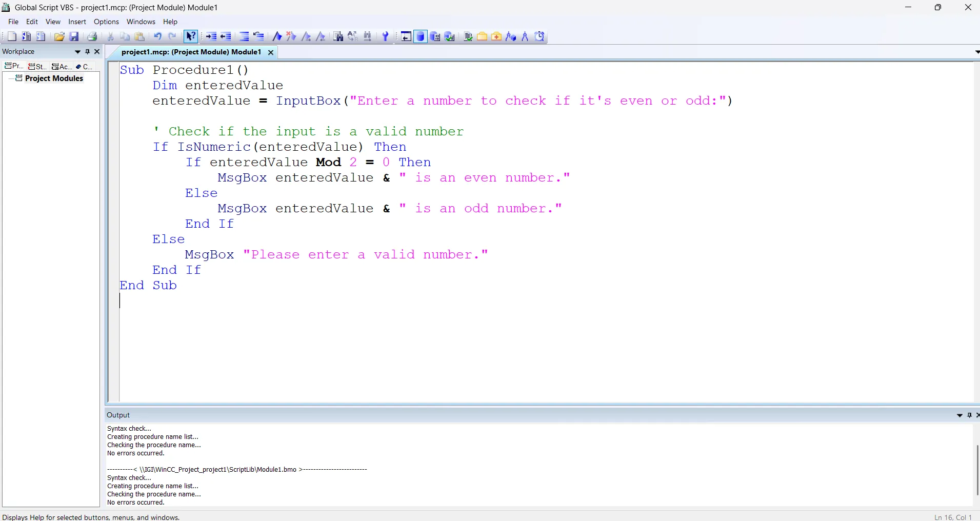
Task: Increase indent of the current line
Action: 211,36
